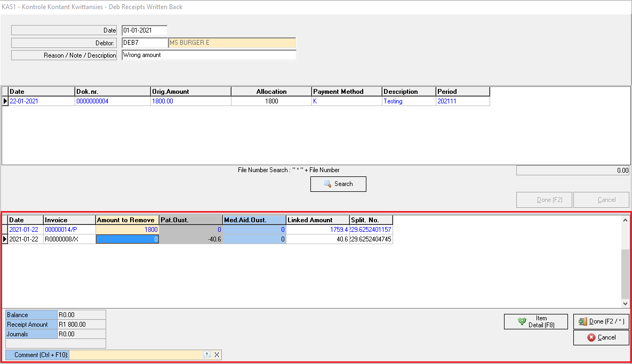Click row indicator arrow for invoice R0000008/X
The image size is (632, 364).
5,239
